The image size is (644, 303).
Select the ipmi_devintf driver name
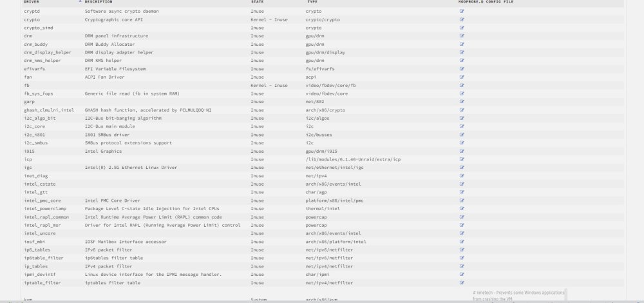[40, 274]
